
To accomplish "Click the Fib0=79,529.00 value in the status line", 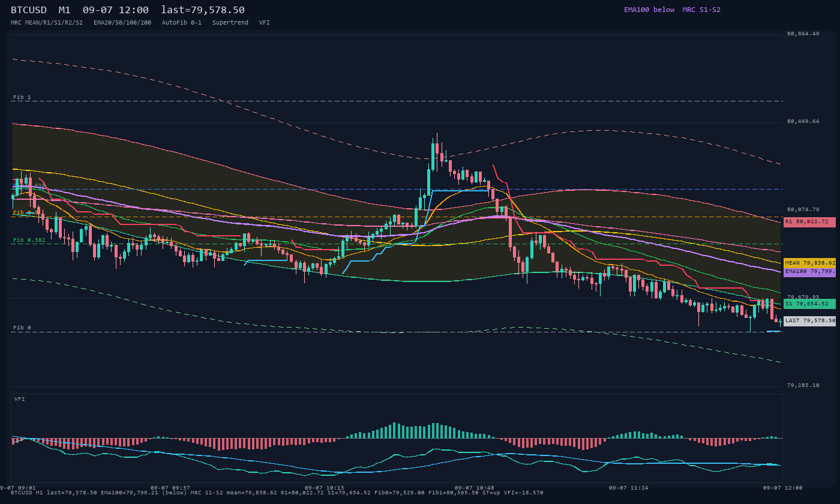I will tap(398, 493).
